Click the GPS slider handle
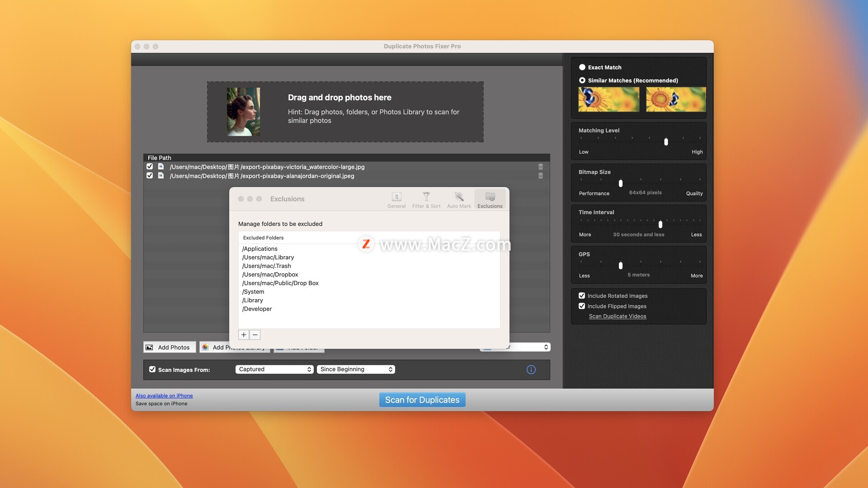The image size is (868, 488). pos(621,266)
